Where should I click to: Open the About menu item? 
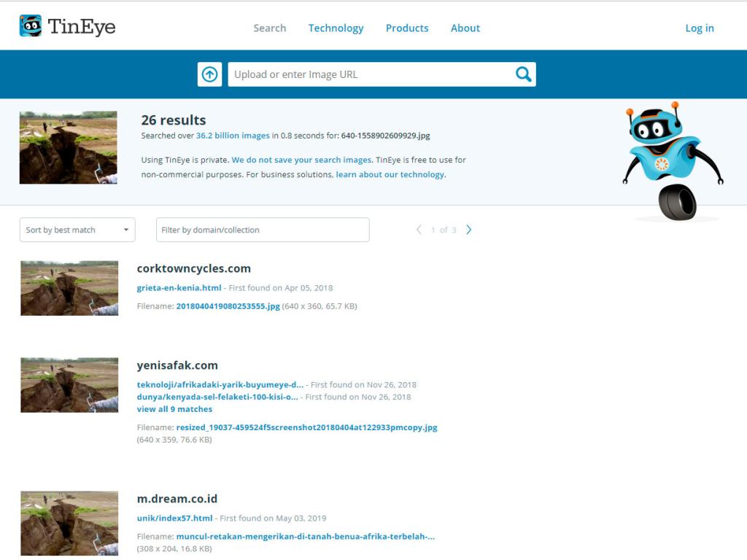tap(465, 28)
